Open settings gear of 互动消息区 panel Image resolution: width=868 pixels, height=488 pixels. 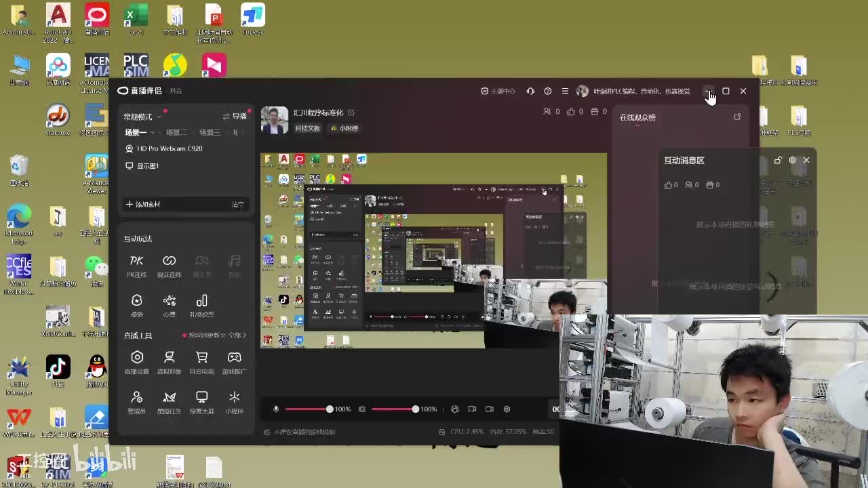(x=792, y=160)
